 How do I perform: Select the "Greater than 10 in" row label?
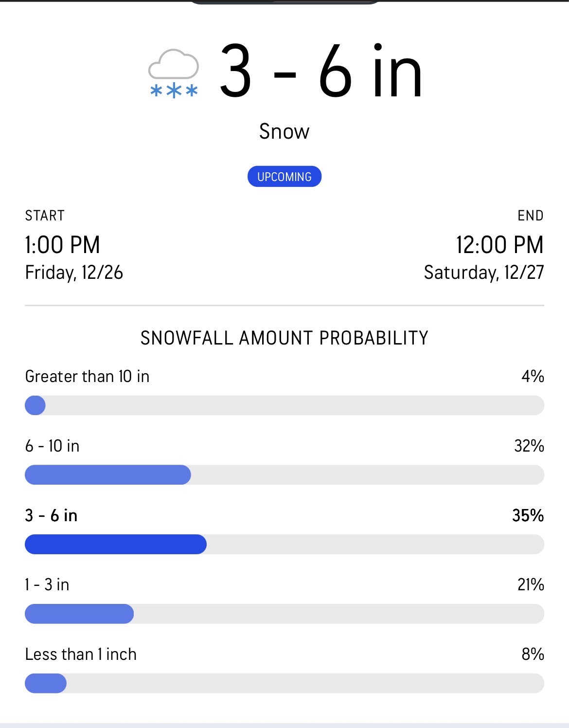point(87,377)
